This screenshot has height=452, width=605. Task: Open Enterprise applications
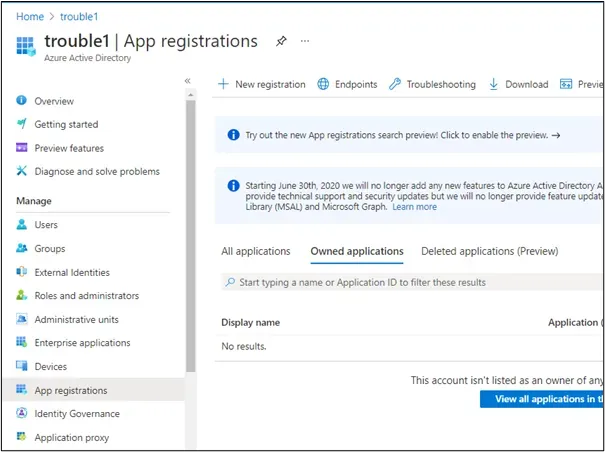tap(83, 343)
